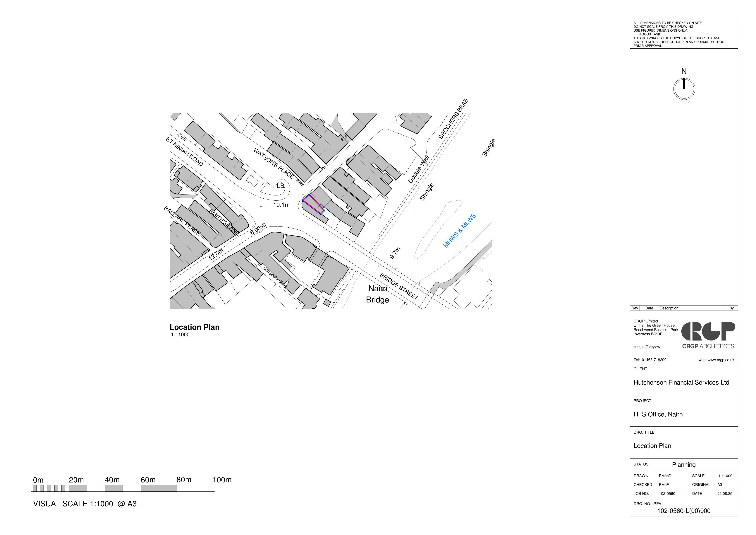Click the date value '21.08.25'

[x=725, y=493]
